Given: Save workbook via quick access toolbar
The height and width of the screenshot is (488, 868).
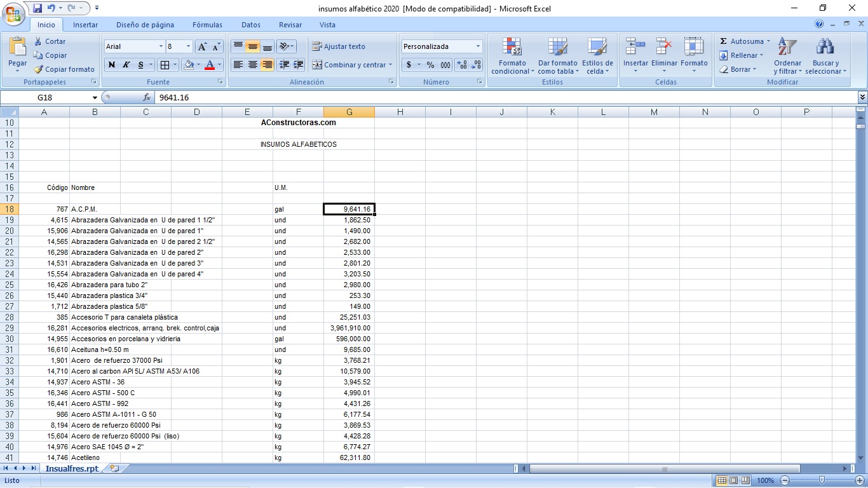Looking at the screenshot, I should pos(37,8).
